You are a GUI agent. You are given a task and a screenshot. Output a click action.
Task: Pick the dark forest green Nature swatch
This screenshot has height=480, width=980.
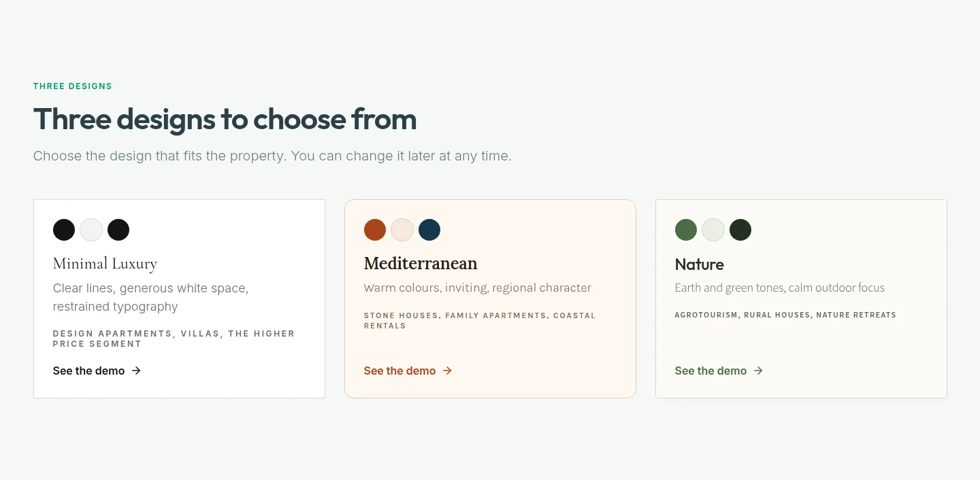(x=740, y=230)
